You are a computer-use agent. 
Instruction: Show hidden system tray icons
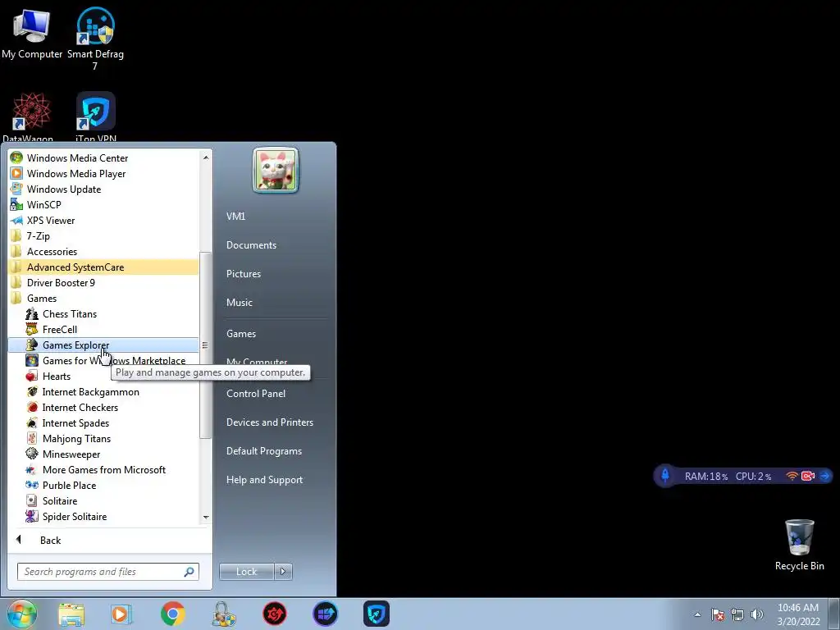click(697, 614)
